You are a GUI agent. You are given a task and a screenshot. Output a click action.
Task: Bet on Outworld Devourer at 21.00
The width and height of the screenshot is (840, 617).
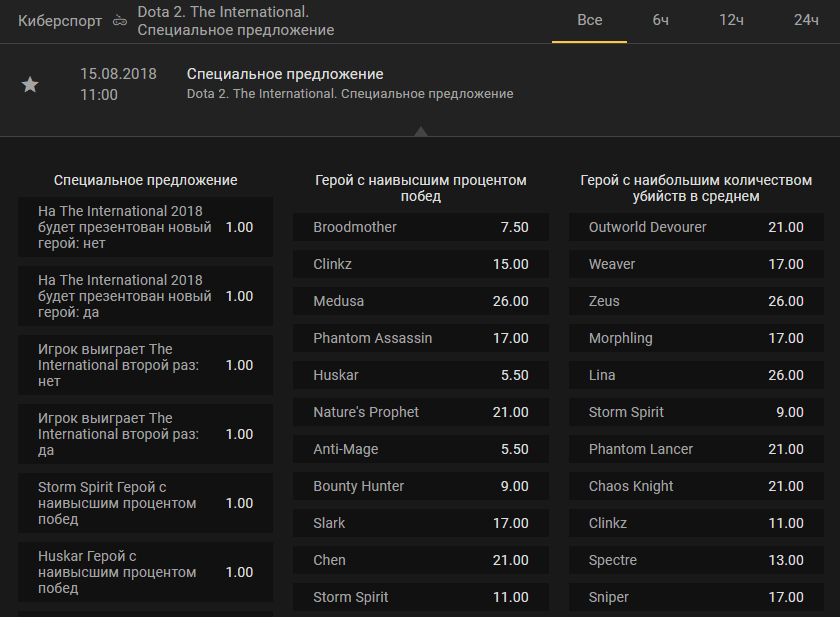[696, 227]
